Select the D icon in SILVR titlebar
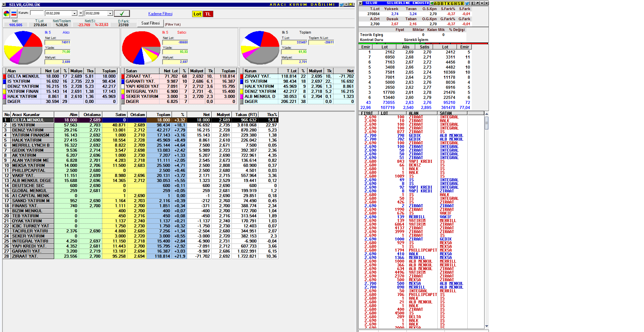The image size is (644, 332). (439, 3)
